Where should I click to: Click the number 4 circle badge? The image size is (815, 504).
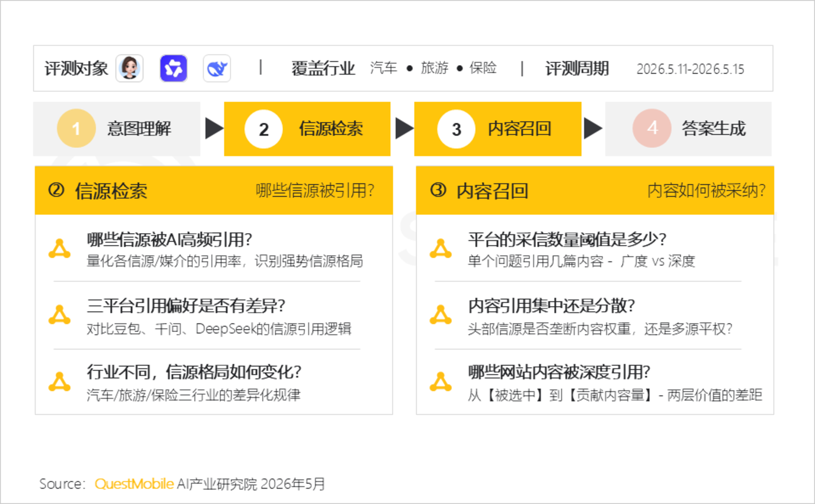[652, 128]
